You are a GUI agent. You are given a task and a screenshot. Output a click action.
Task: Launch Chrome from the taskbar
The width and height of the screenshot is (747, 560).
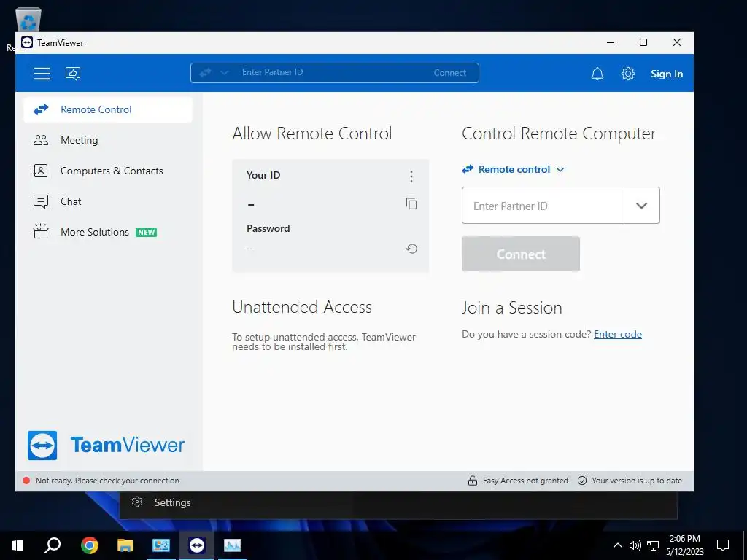point(90,545)
